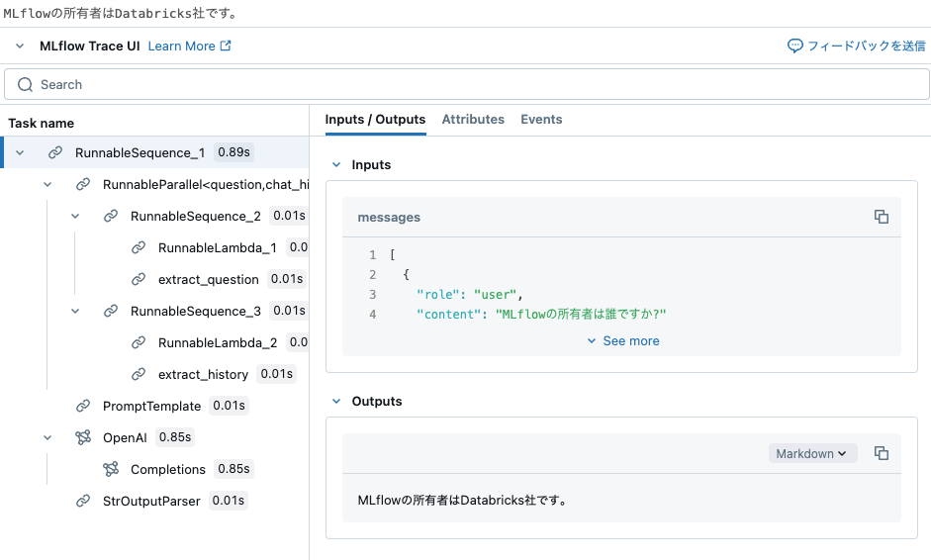This screenshot has width=931, height=560.
Task: Switch to the Events tab
Action: click(541, 120)
